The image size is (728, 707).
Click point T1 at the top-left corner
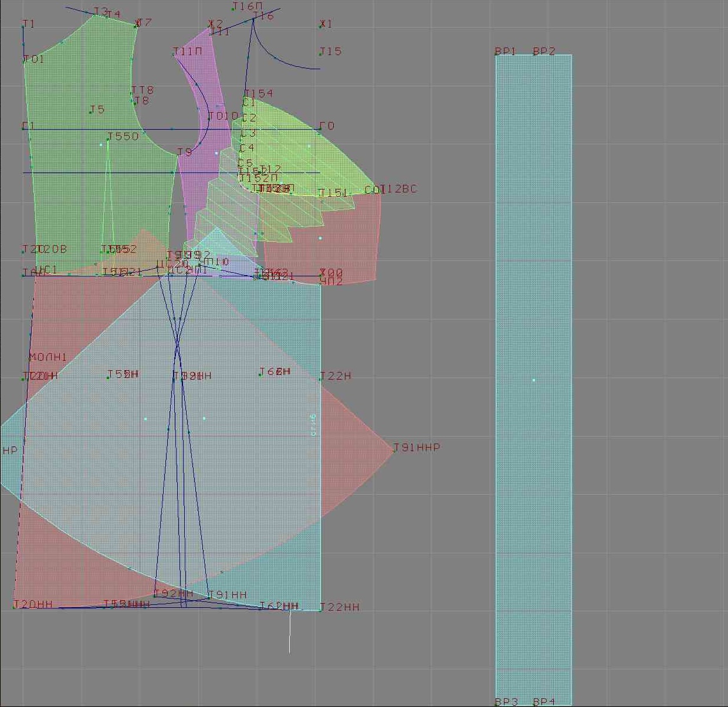tap(23, 27)
